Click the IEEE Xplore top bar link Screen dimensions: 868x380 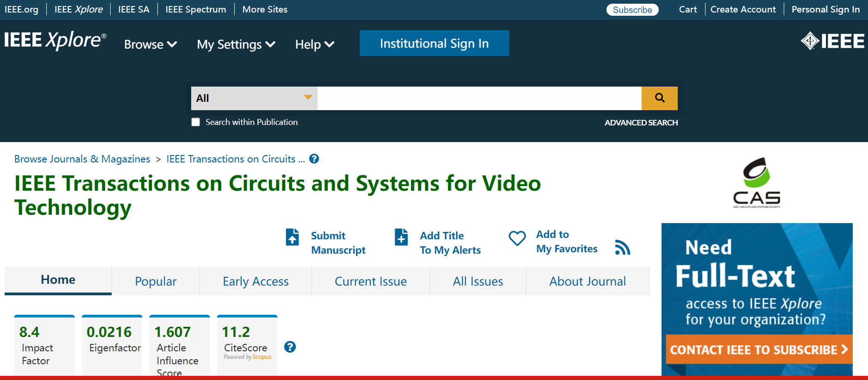point(79,9)
